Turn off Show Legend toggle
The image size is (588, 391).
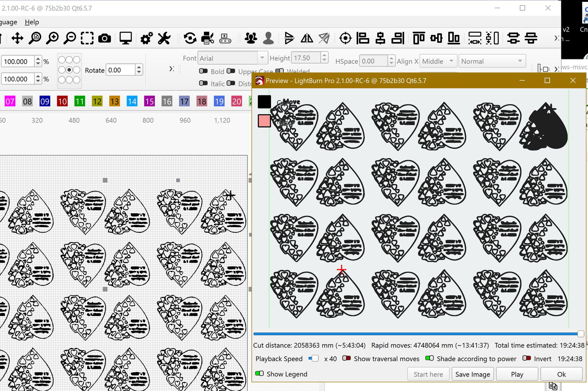(x=259, y=374)
